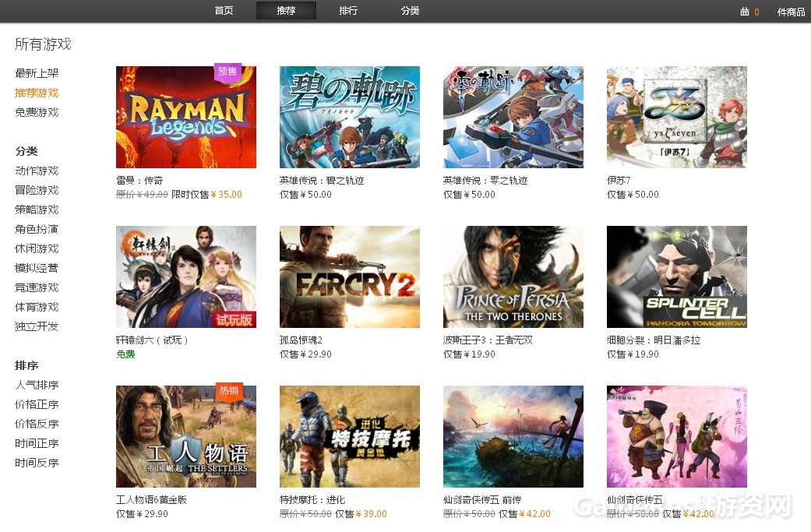Image resolution: width=811 pixels, height=532 pixels.
Task: Select 推荐游戏 in the sidebar
Action: tap(37, 93)
